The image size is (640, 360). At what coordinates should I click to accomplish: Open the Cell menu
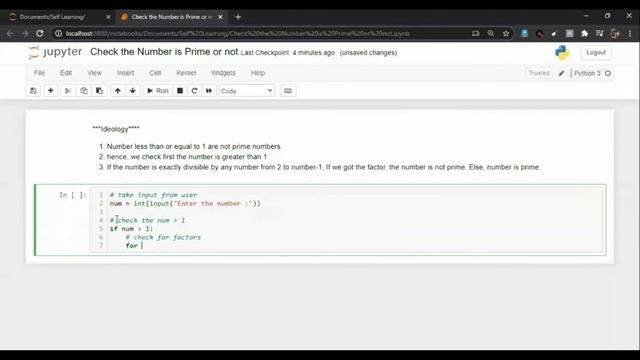click(x=155, y=73)
